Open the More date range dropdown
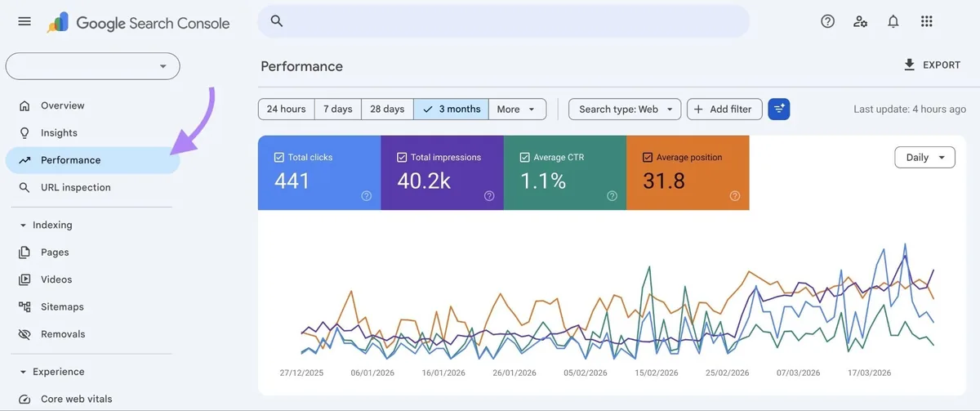 click(518, 109)
